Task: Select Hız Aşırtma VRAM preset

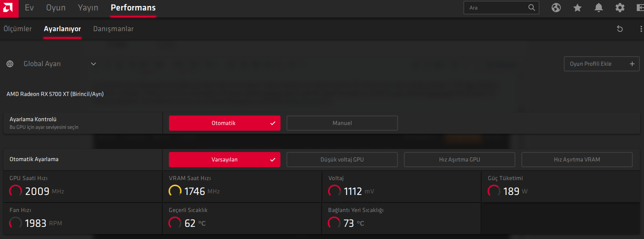Action: click(577, 160)
